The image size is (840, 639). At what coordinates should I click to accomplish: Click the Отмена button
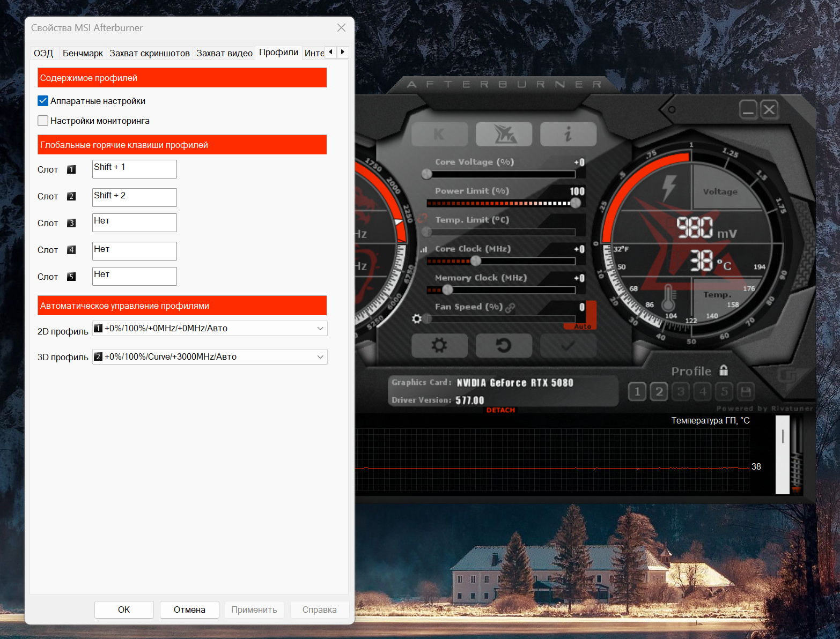[x=189, y=610]
